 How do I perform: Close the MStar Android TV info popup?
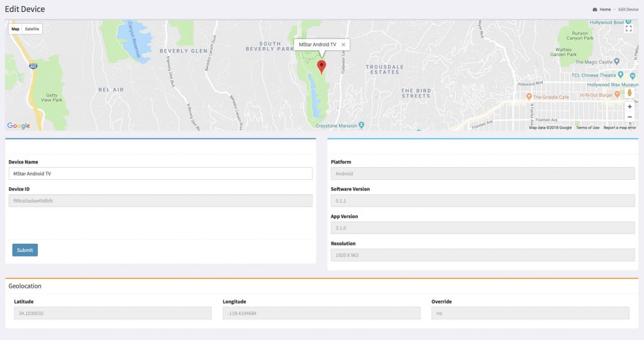pyautogui.click(x=343, y=45)
